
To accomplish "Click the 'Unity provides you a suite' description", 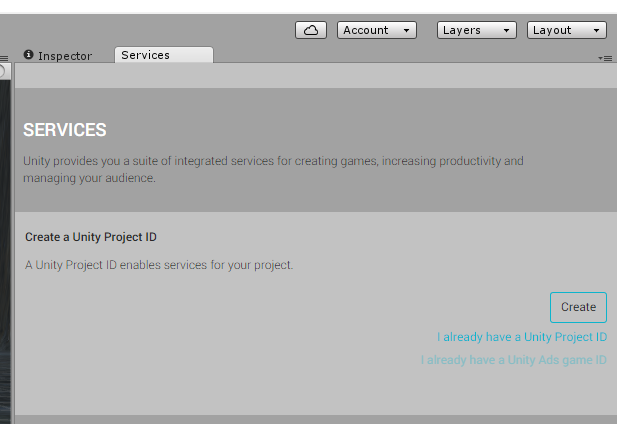I will [x=273, y=170].
